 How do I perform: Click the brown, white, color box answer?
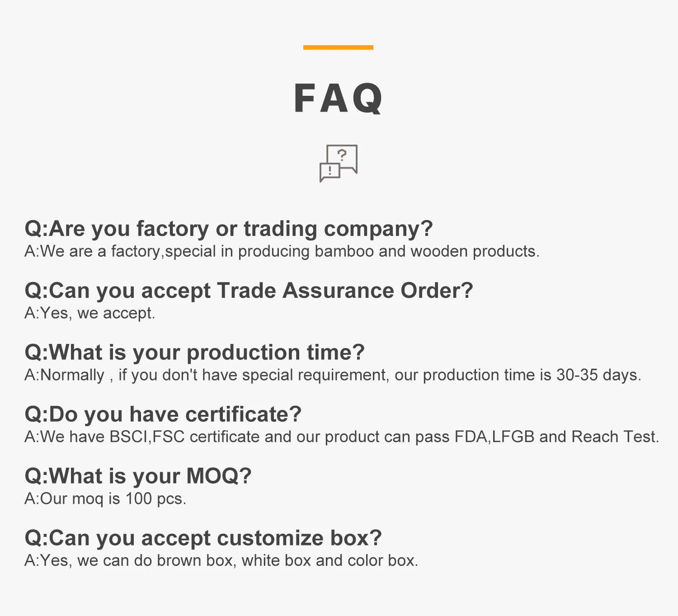tap(221, 561)
